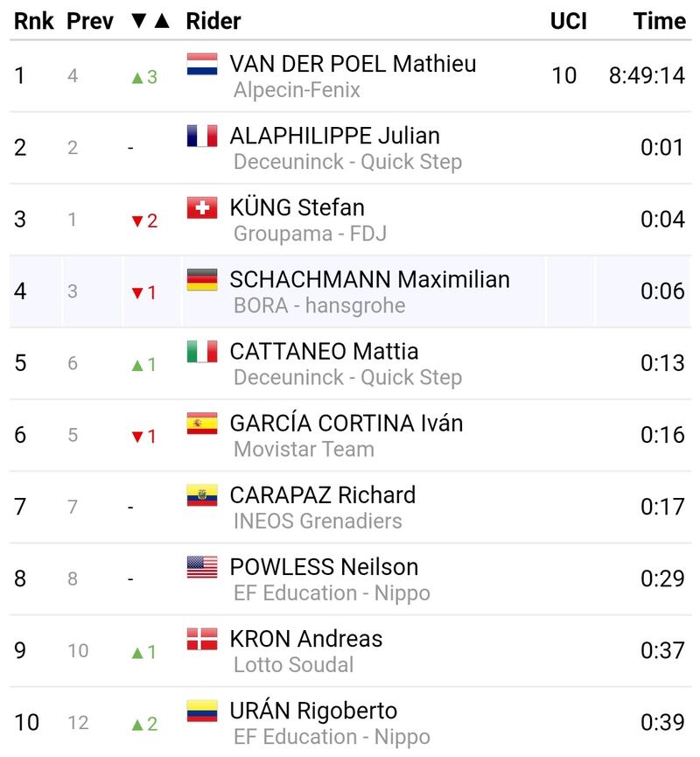Click the Netherlands flag icon
Viewport: 700px width, 757px height.
202,64
